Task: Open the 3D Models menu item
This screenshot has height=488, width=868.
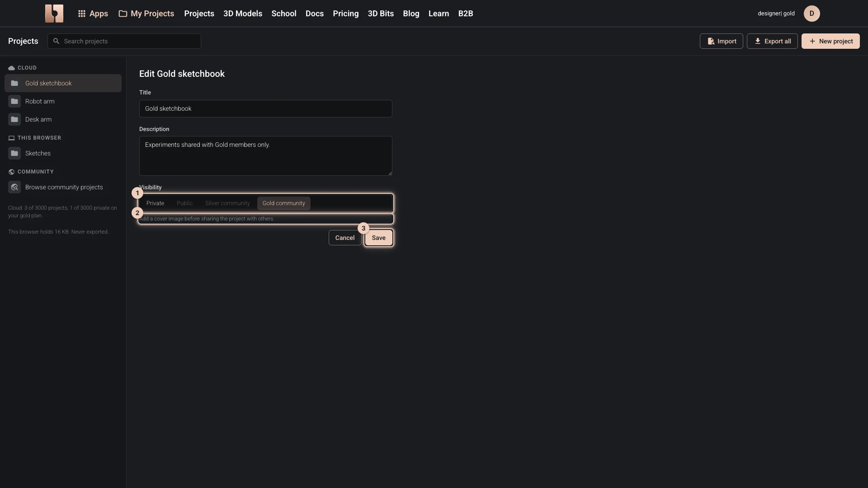Action: [243, 14]
